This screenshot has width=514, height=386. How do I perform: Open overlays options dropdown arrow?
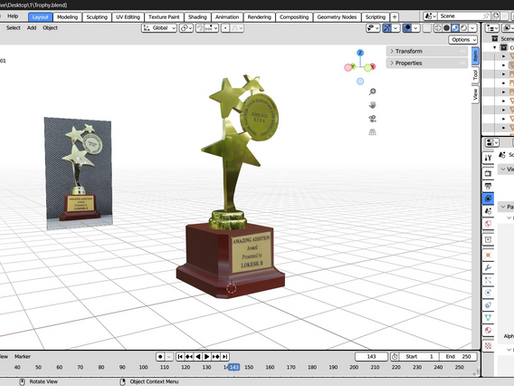coord(416,28)
